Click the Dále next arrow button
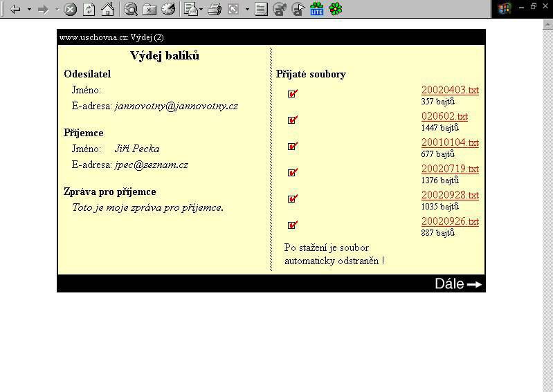Screen dimensions: 553x392 coord(457,283)
